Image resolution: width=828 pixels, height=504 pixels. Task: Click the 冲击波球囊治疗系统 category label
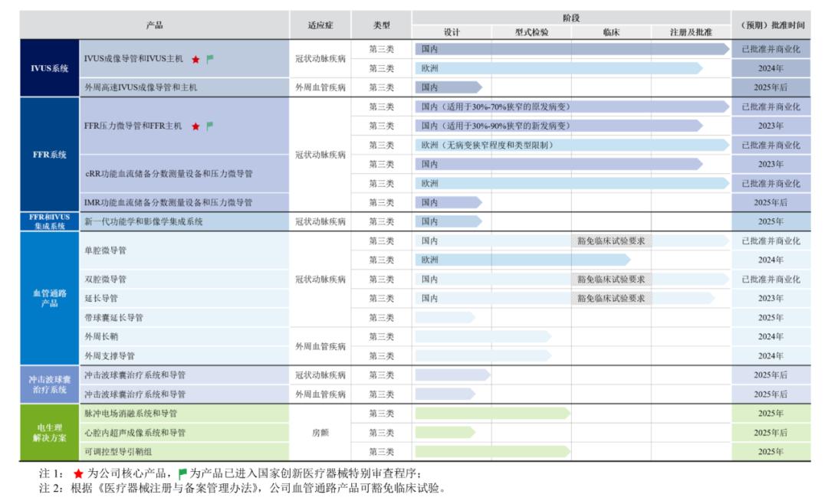[50, 385]
